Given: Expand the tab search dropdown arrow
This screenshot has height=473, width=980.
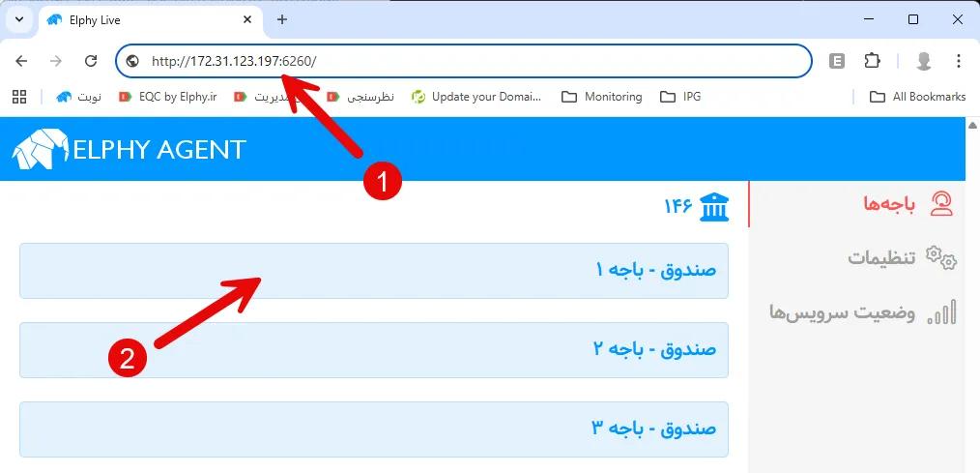Looking at the screenshot, I should click(18, 19).
